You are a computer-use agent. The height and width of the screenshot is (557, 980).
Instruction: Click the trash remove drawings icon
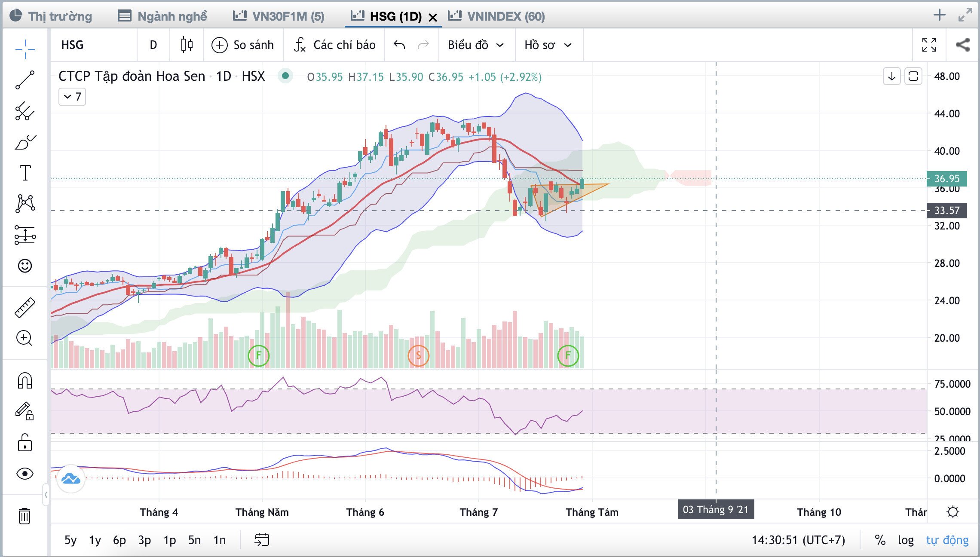coord(25,516)
